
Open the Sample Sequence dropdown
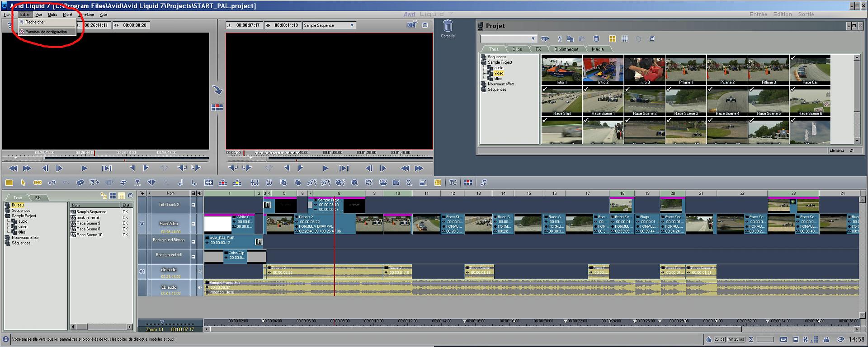(352, 25)
